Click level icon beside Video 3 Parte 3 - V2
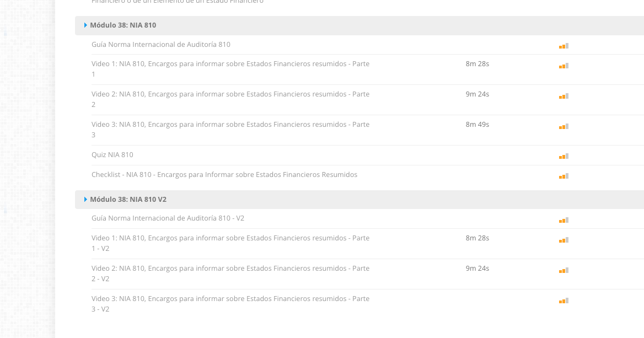 pyautogui.click(x=563, y=301)
